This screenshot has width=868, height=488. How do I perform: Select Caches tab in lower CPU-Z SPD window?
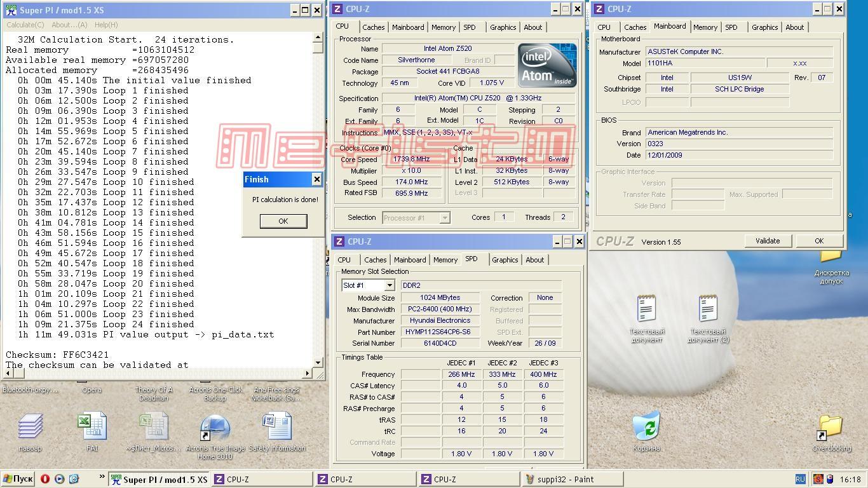pos(376,260)
